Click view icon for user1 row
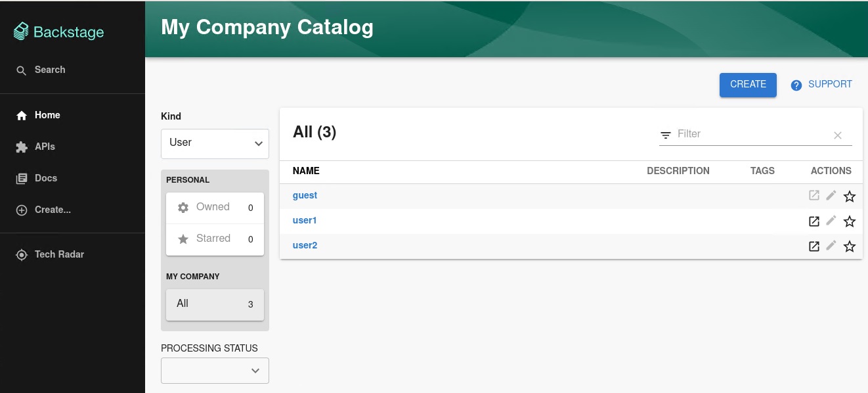 814,221
